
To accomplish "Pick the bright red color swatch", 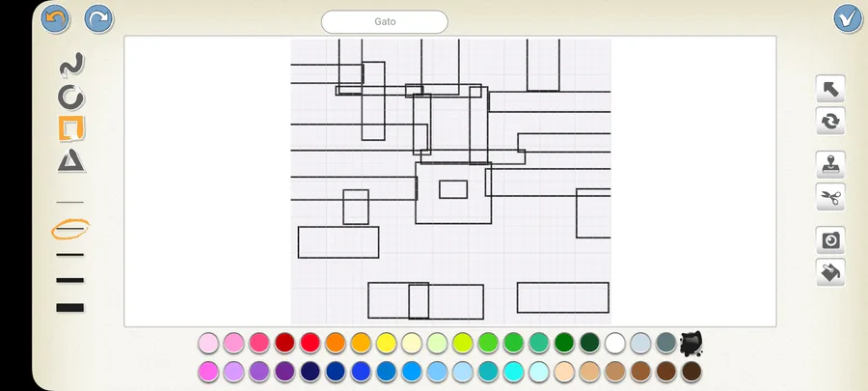I will [x=311, y=343].
